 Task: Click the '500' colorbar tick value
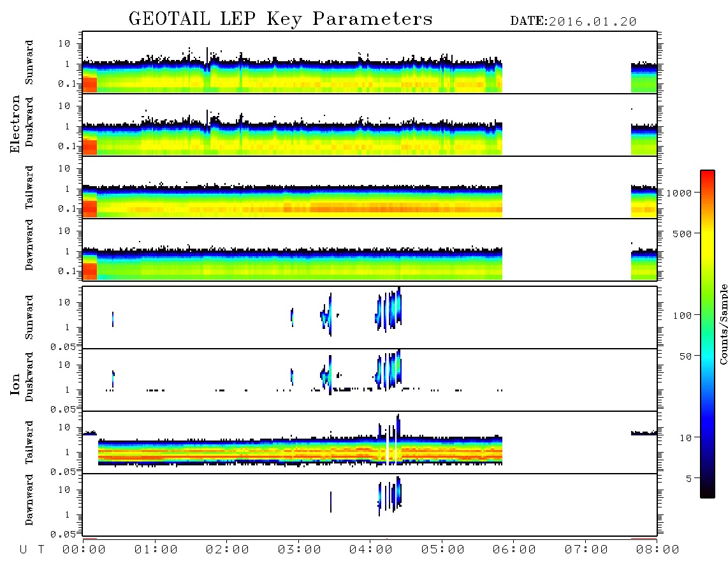tap(683, 234)
